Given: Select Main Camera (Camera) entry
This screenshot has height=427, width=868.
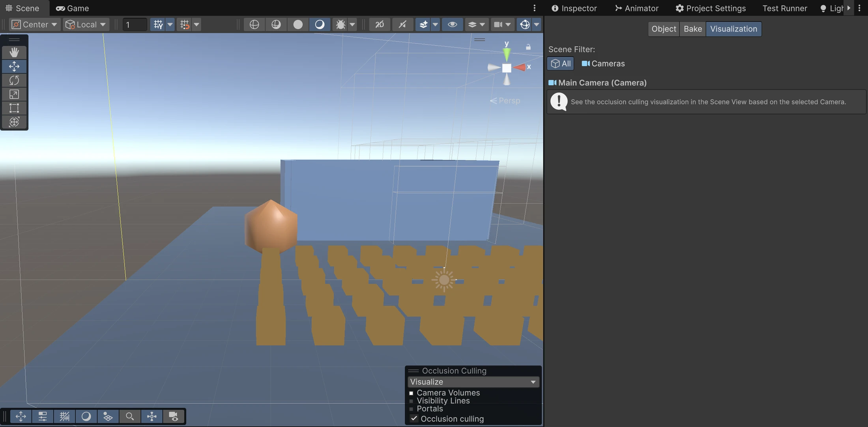Looking at the screenshot, I should click(x=597, y=83).
